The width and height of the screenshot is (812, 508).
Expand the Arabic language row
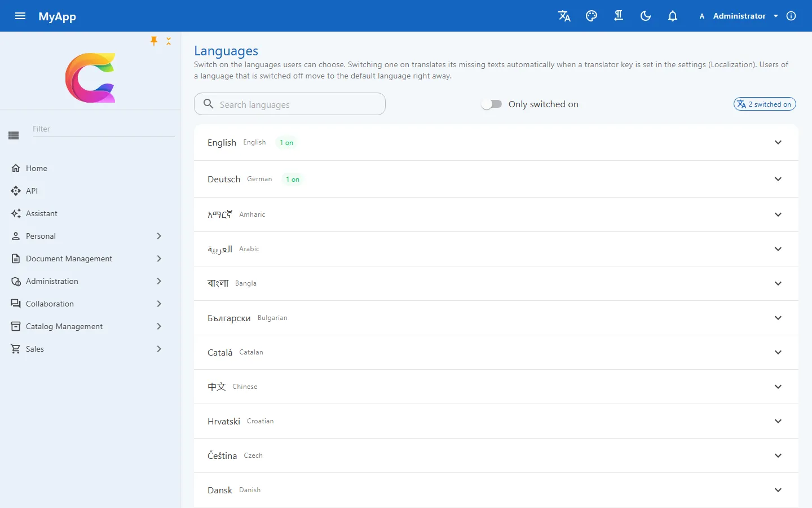[496, 249]
